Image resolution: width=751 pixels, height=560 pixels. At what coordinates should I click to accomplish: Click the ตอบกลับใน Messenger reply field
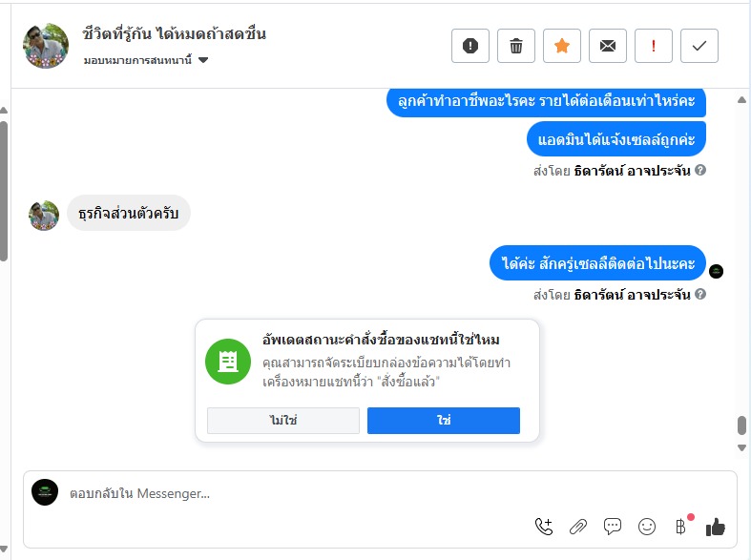coord(286,493)
